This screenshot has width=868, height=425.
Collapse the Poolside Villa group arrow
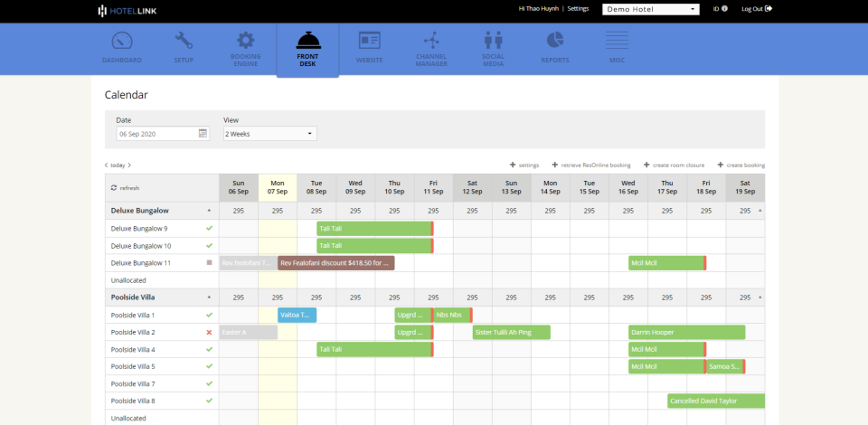coord(209,297)
